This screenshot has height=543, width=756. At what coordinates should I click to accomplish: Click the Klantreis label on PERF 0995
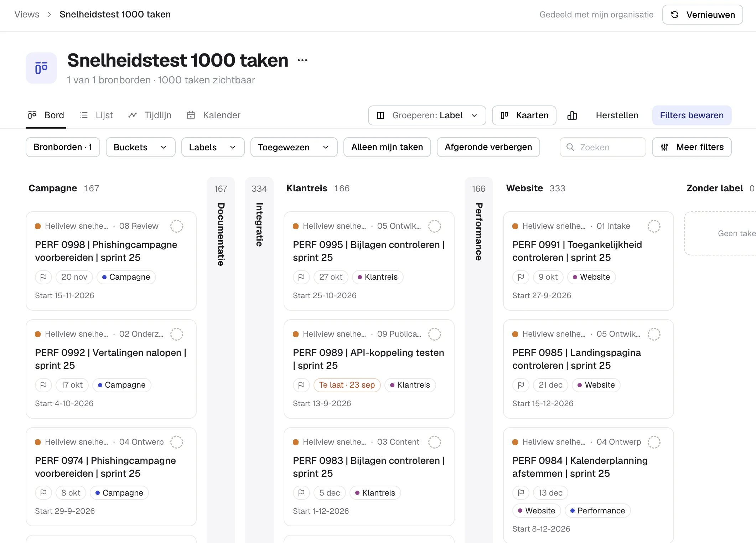point(378,277)
